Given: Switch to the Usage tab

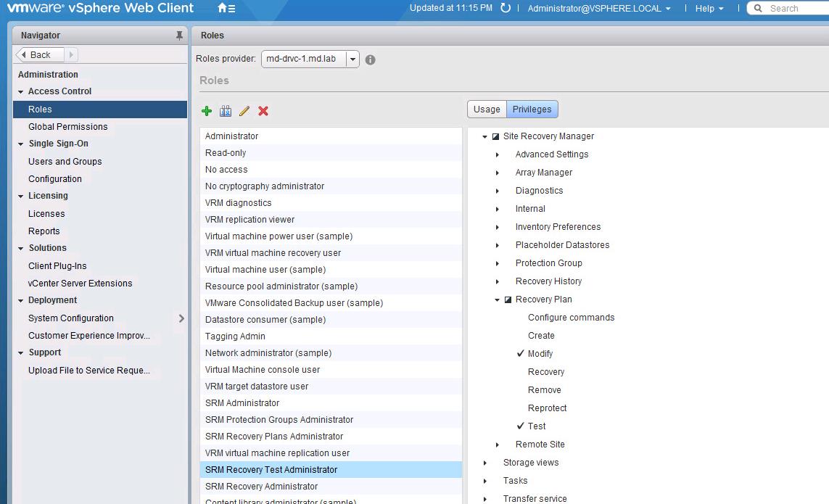Looking at the screenshot, I should point(487,110).
